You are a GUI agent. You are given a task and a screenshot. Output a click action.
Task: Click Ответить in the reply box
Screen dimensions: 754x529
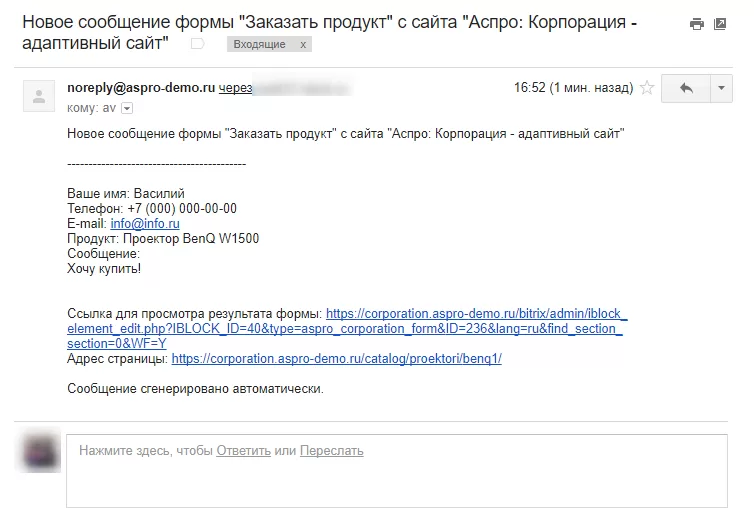point(243,451)
